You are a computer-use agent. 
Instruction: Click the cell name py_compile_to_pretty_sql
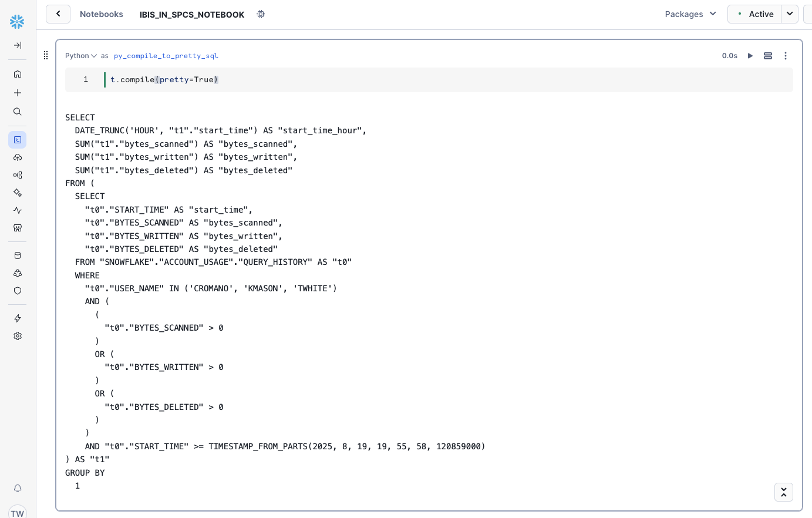[166, 56]
